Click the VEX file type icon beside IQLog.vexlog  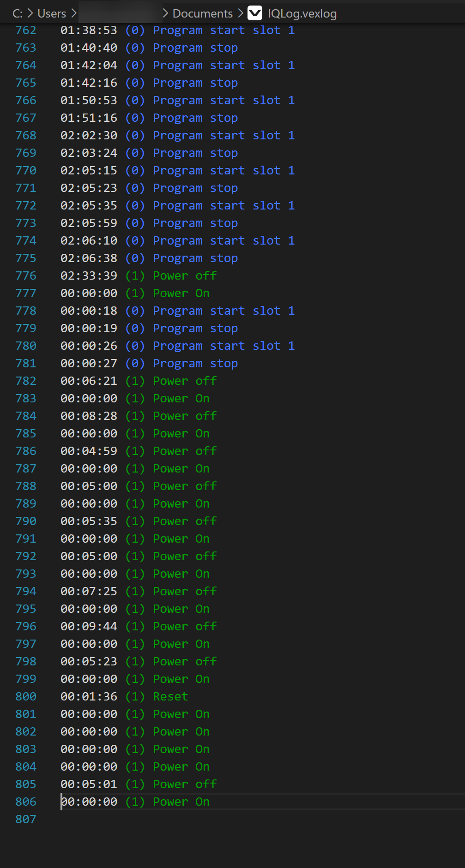(254, 13)
